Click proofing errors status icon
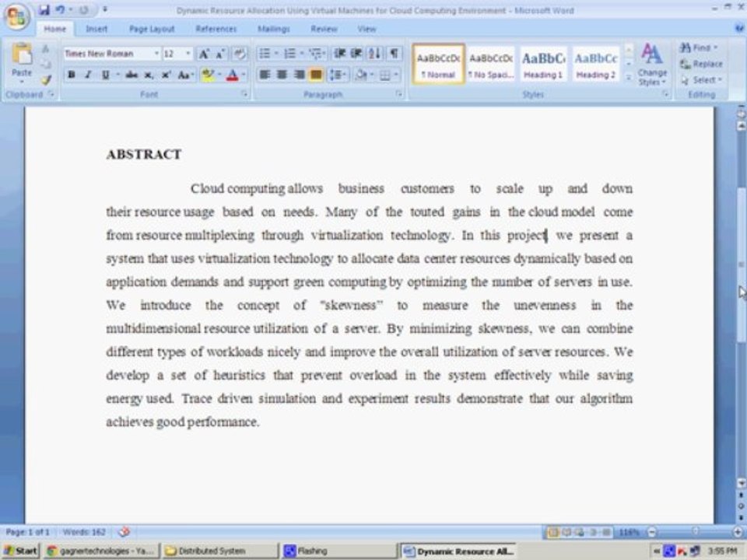The image size is (747, 560). click(124, 532)
